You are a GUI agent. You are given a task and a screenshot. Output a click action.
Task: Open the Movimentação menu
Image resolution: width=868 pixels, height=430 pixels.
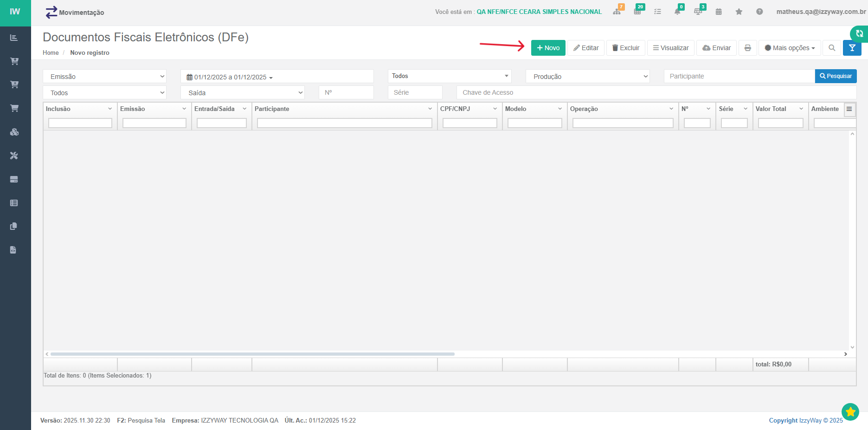tap(75, 13)
